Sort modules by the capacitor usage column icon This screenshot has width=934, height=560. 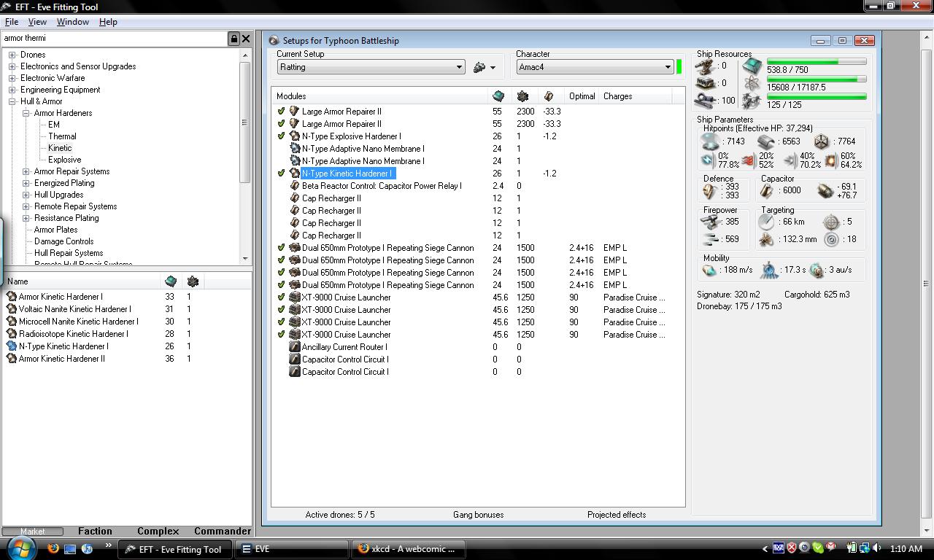tap(548, 96)
